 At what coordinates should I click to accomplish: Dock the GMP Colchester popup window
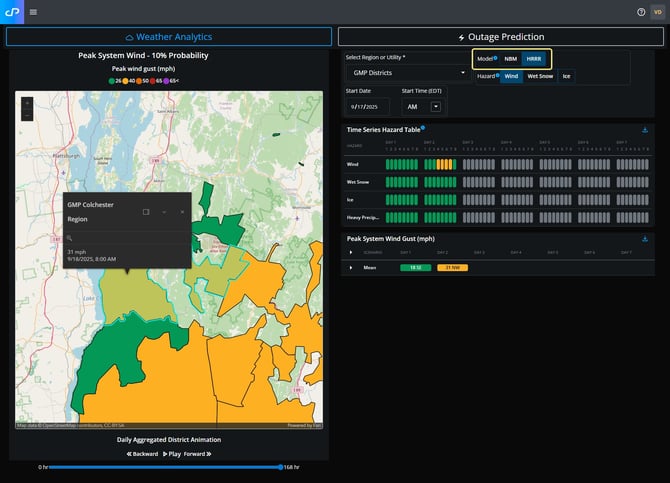click(146, 212)
